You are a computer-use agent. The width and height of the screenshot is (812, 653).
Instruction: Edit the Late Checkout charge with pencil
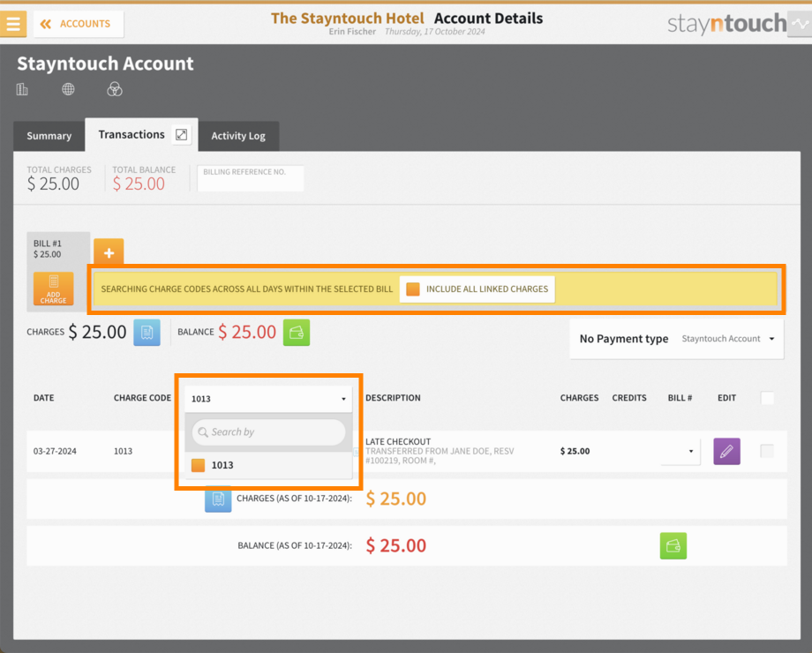[726, 451]
